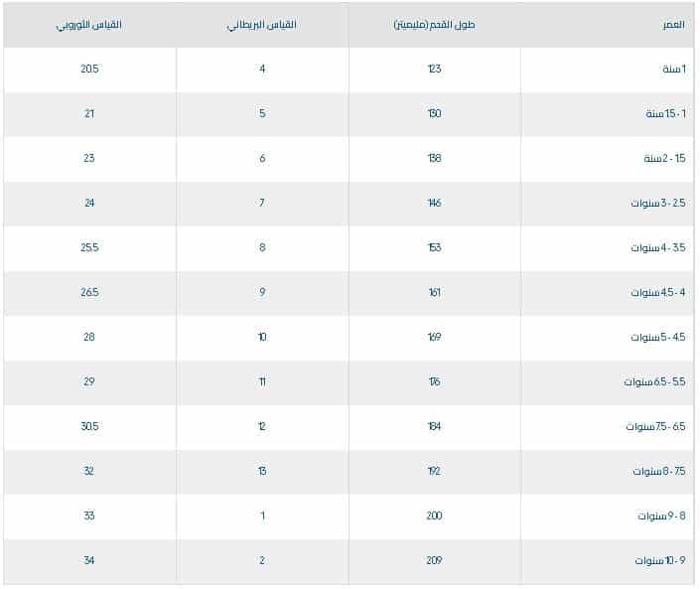Select the European size 20.5 cell
The image size is (700, 589).
[x=89, y=70]
